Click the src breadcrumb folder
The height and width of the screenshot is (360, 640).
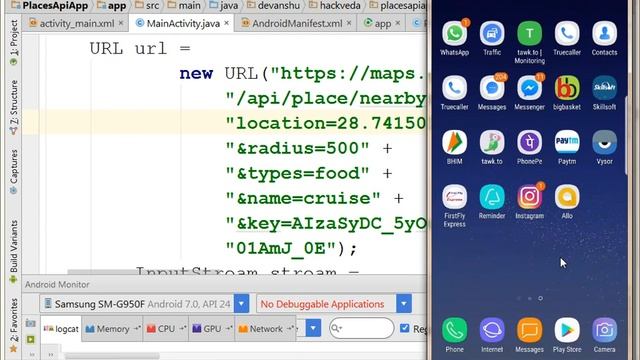click(x=147, y=6)
